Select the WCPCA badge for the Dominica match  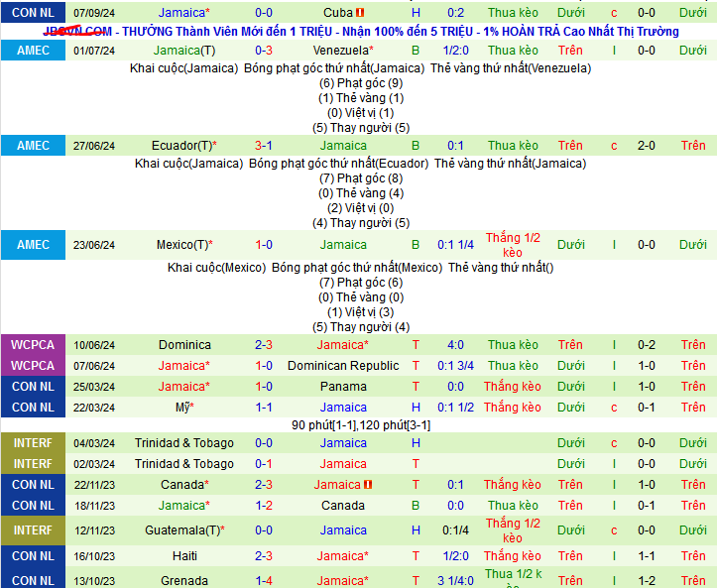[33, 345]
